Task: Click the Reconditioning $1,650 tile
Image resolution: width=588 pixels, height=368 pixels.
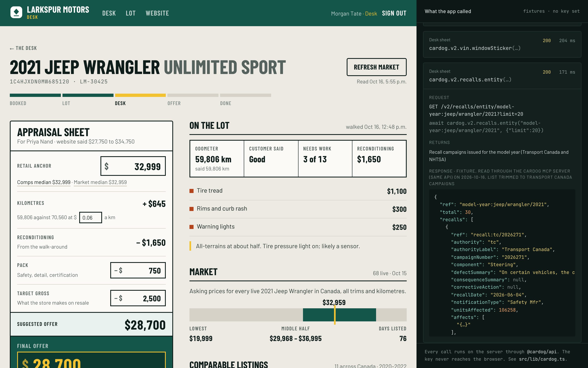Action: coord(379,158)
